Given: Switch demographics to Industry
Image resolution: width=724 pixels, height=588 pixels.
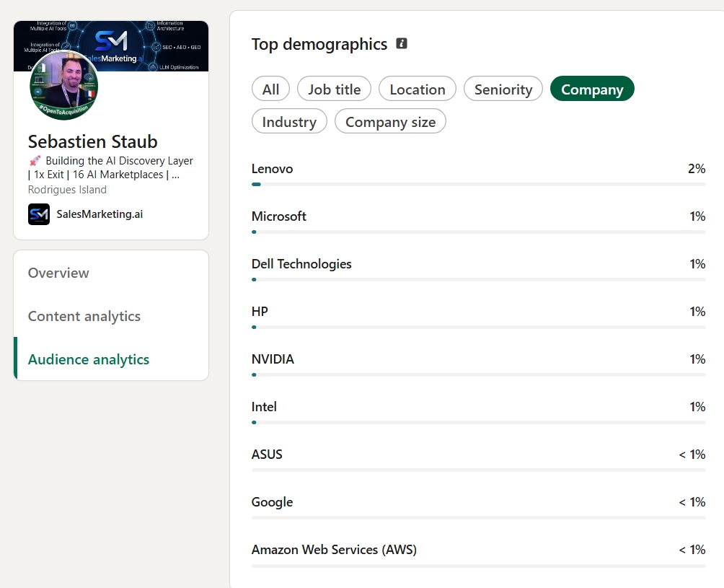Looking at the screenshot, I should pyautogui.click(x=289, y=121).
